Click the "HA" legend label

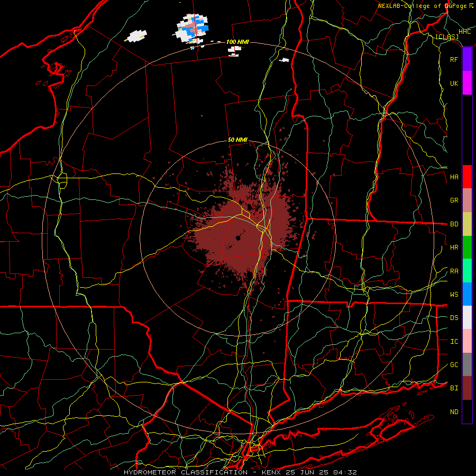coord(454,177)
